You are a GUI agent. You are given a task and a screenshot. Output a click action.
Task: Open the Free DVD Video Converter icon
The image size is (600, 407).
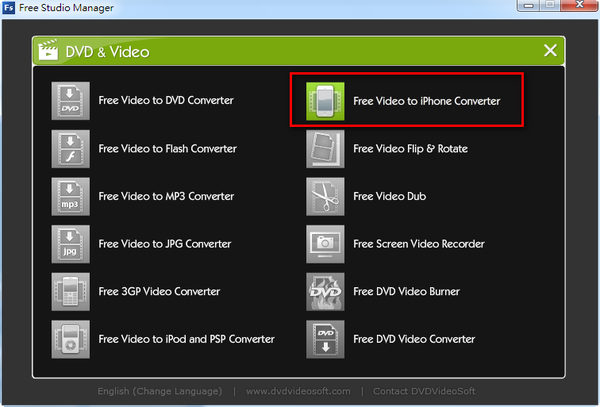325,339
